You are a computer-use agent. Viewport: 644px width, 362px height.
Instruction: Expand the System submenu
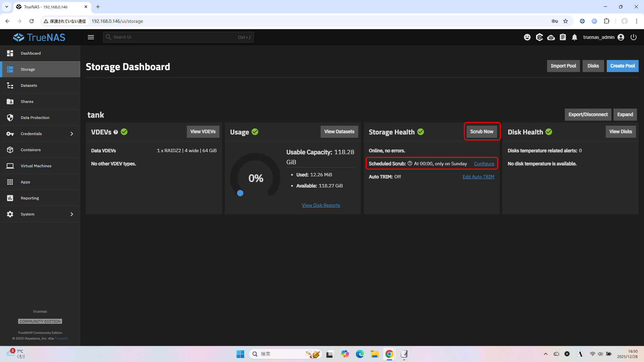(x=72, y=214)
